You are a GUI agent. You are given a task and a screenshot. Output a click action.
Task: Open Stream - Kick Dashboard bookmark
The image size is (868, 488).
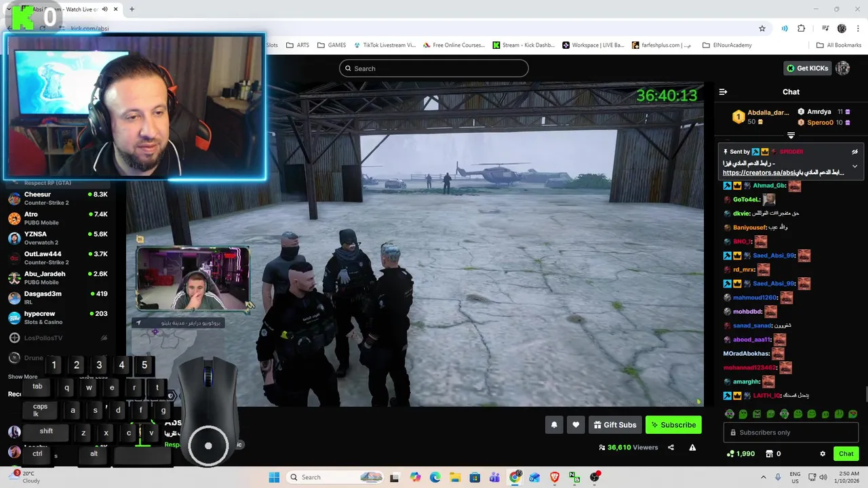[524, 45]
